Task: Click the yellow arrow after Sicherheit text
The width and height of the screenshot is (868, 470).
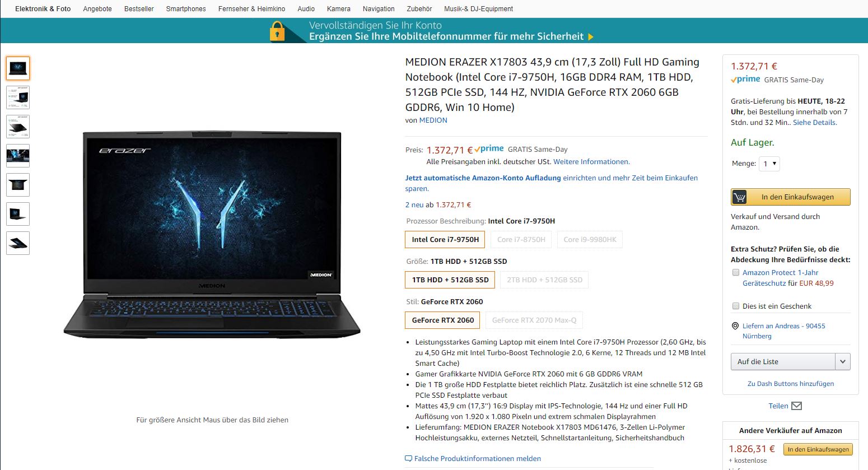Action: (590, 37)
